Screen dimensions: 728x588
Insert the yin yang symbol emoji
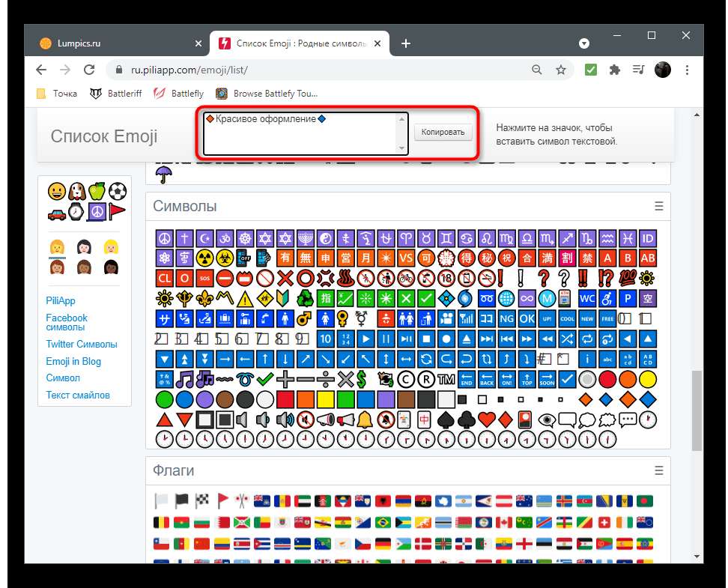coord(326,238)
